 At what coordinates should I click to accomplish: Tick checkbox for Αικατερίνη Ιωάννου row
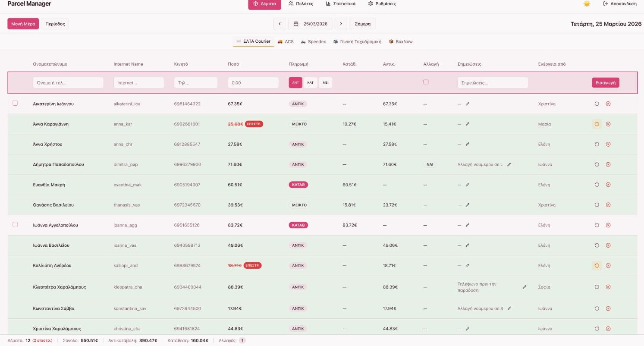coord(15,103)
